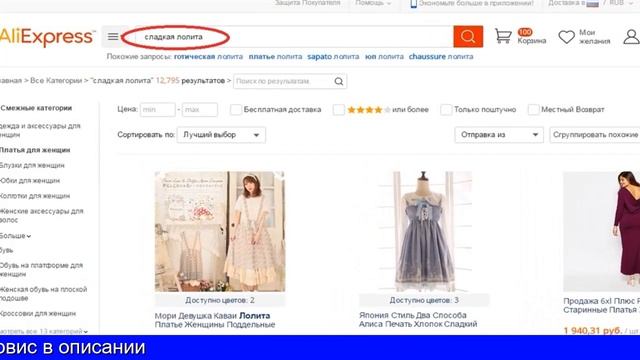Click the Корзина cart label
The image size is (640, 360).
click(x=532, y=41)
